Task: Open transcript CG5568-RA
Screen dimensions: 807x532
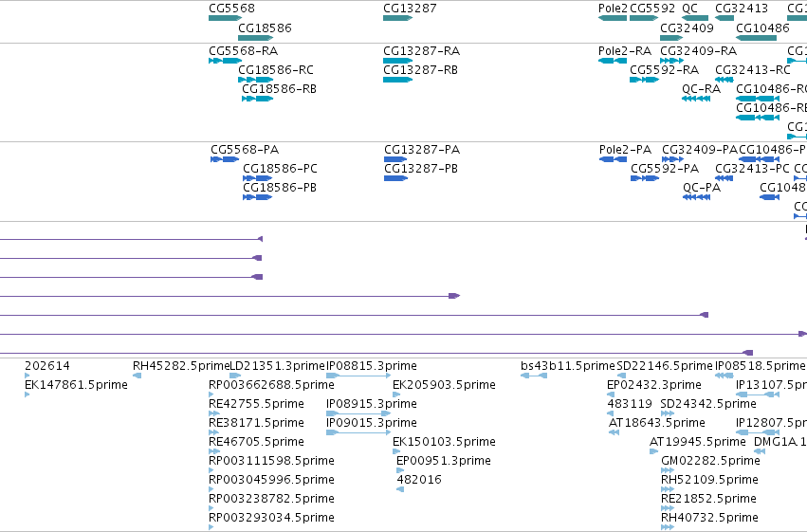Action: tap(243, 51)
